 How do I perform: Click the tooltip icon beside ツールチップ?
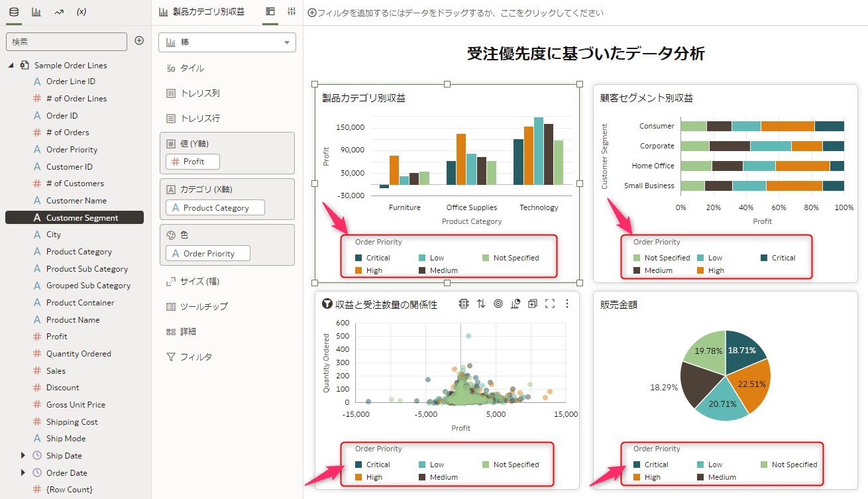[170, 306]
